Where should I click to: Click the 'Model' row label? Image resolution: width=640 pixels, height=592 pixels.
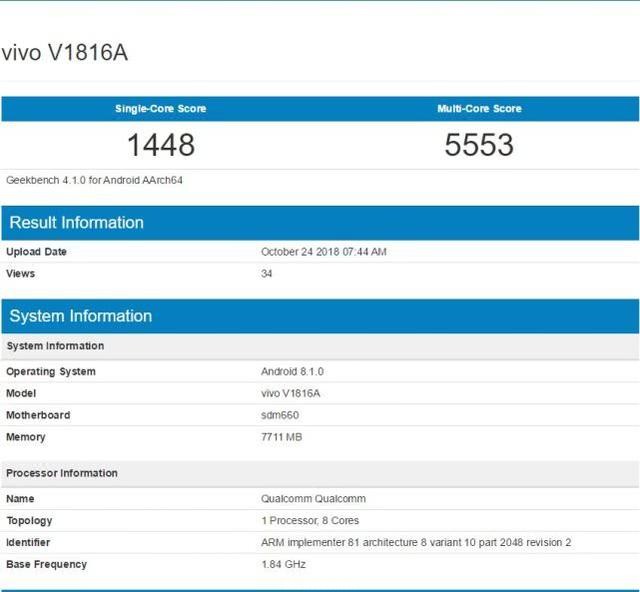tap(21, 393)
